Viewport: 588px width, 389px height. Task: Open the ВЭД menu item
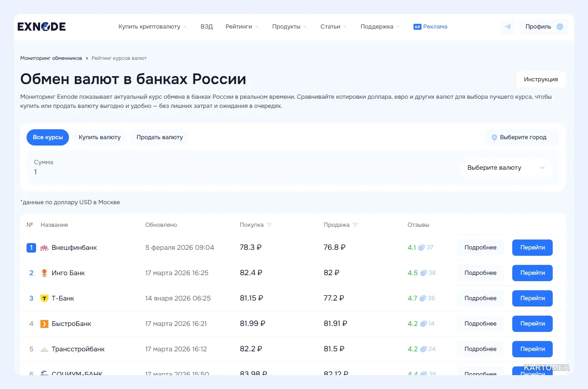pyautogui.click(x=207, y=27)
